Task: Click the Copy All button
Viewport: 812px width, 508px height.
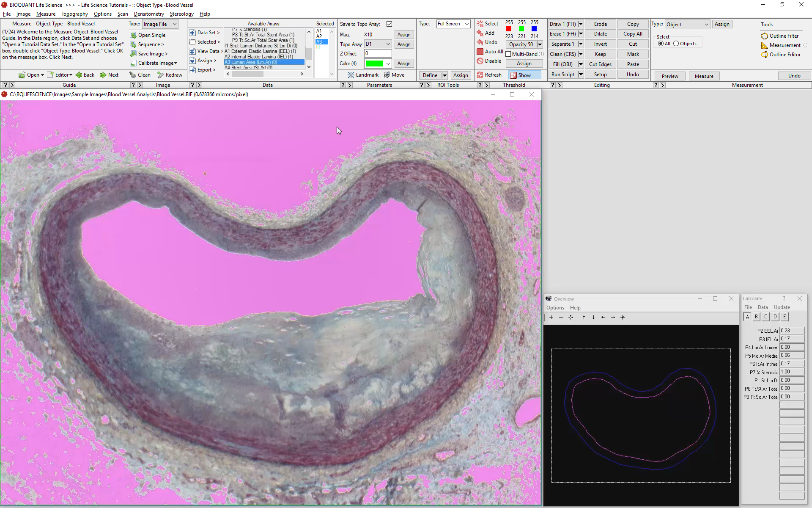Action: 633,34
